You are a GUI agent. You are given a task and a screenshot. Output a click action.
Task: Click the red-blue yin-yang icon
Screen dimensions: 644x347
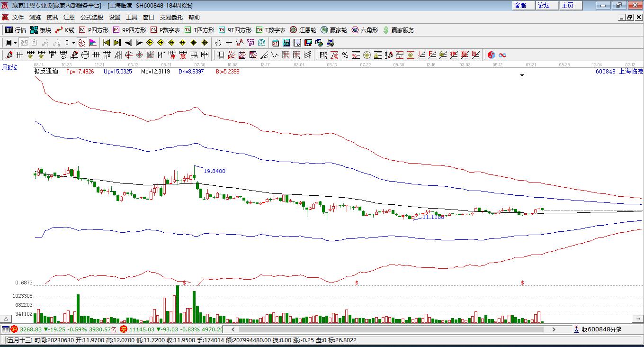[492, 55]
